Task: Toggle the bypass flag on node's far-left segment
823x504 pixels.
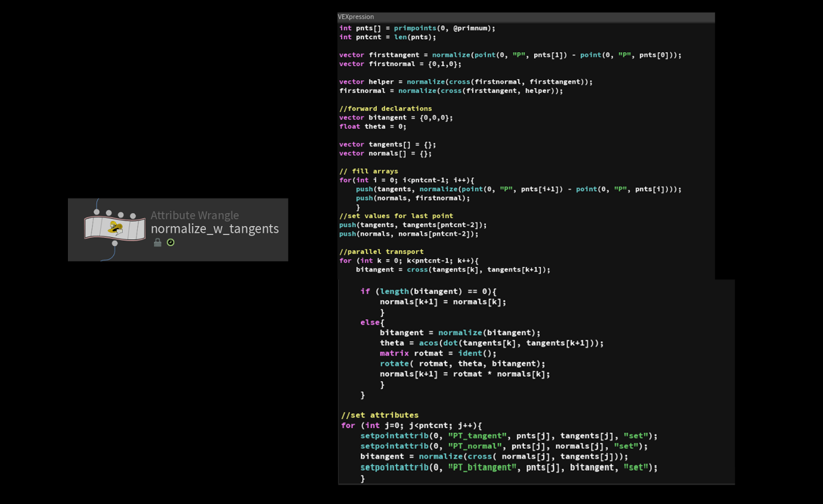Action: (x=89, y=228)
